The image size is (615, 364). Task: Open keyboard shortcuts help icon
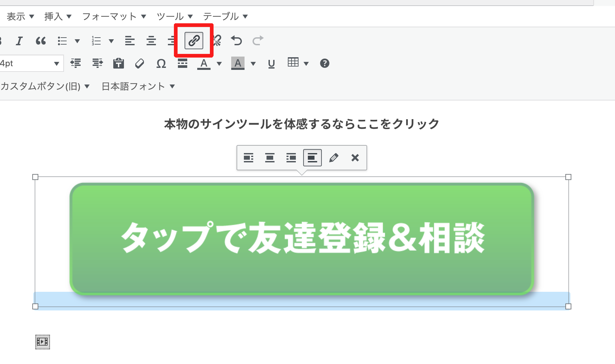point(325,63)
